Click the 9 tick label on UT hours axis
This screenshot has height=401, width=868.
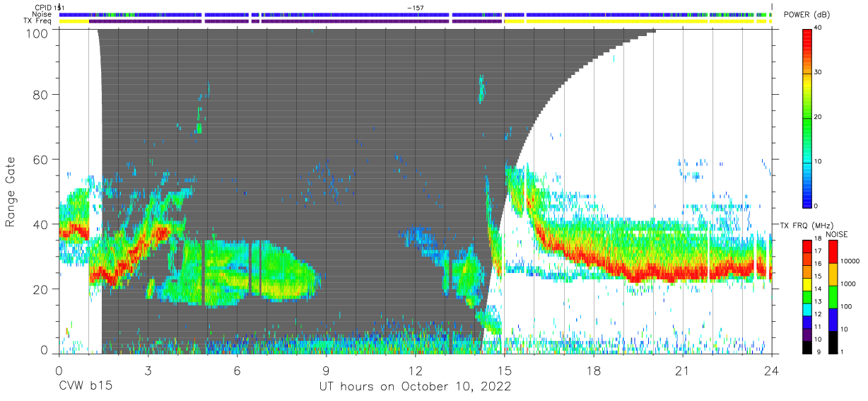pyautogui.click(x=326, y=370)
